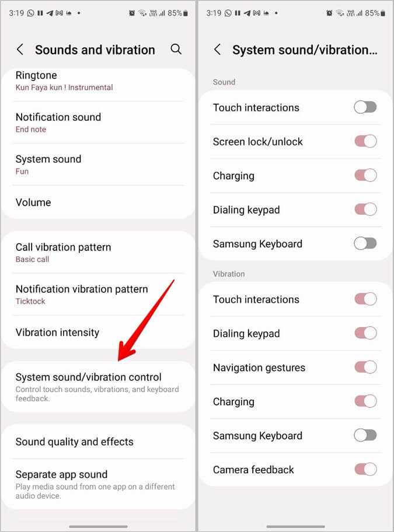Image resolution: width=394 pixels, height=532 pixels.
Task: Disable Charging sound switch
Action: click(x=365, y=176)
